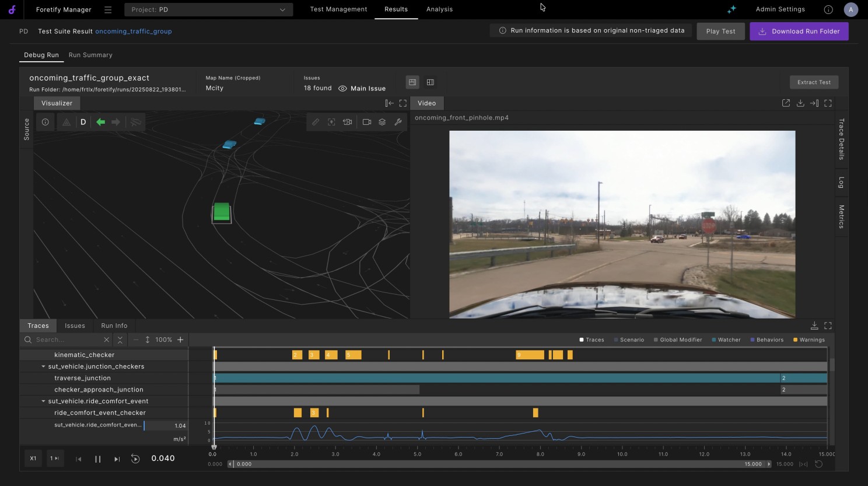The image size is (868, 486).
Task: Expand the Metrics side panel
Action: coord(841,216)
